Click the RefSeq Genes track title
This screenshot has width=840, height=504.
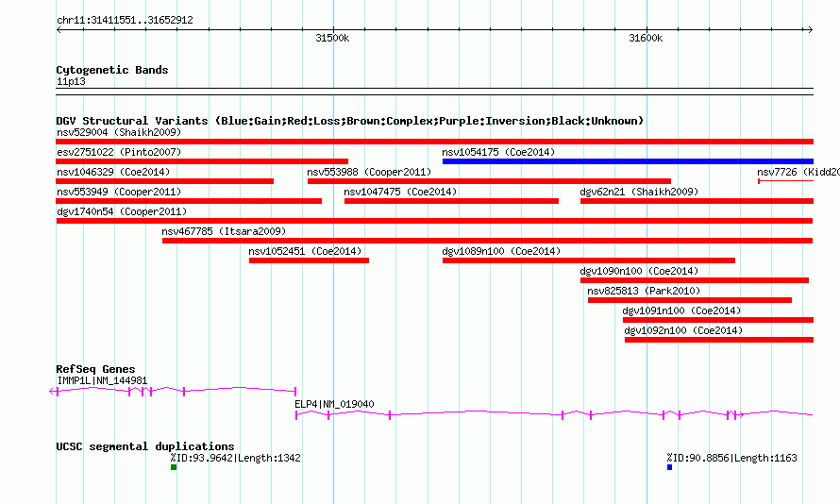pos(95,370)
